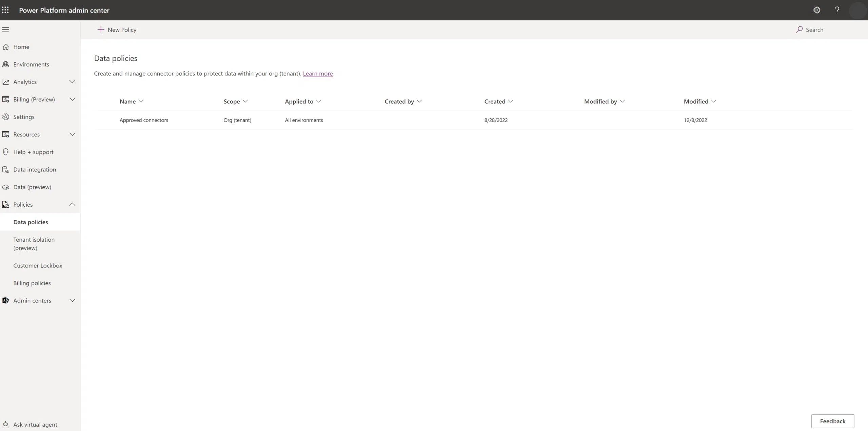
Task: Click the Search field
Action: pos(814,30)
